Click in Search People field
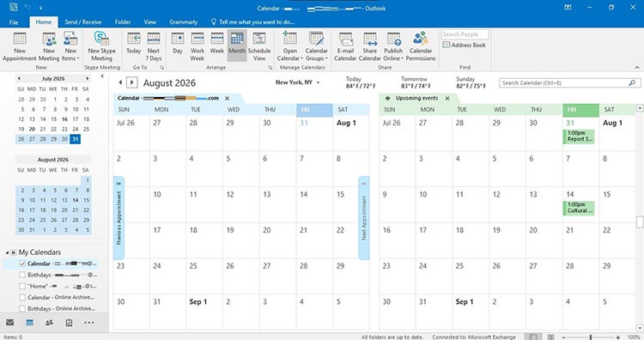Viewport: 644px width, 340px height. pos(465,34)
